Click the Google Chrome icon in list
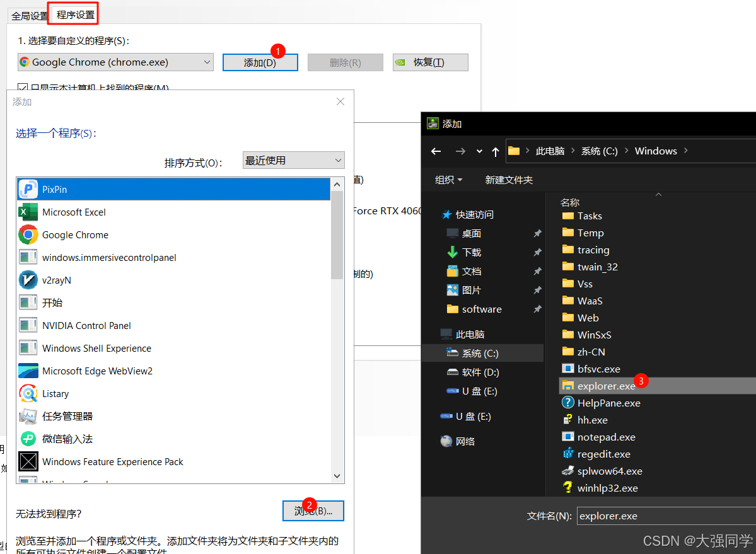The height and width of the screenshot is (554, 756). coord(28,234)
